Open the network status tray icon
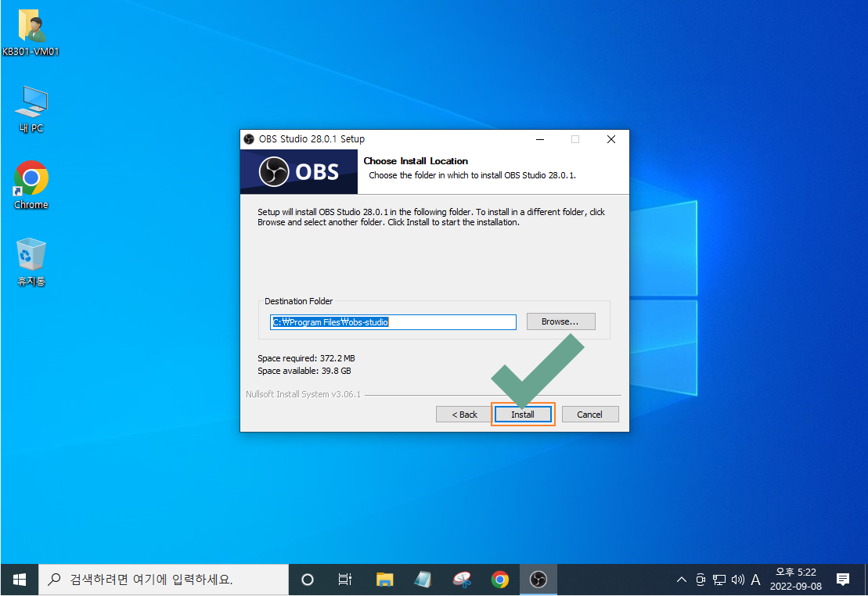Screen dimensions: 868x596 pos(719,580)
